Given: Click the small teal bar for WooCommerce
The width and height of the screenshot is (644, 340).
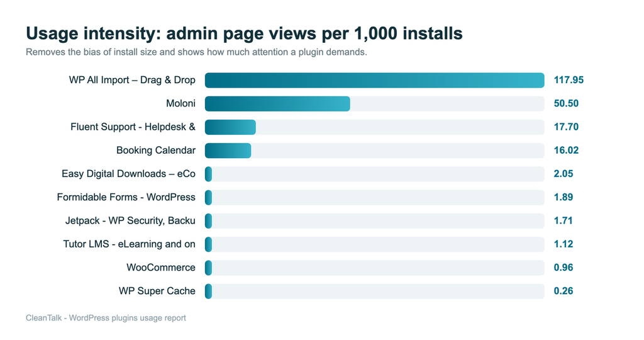Looking at the screenshot, I should [209, 268].
